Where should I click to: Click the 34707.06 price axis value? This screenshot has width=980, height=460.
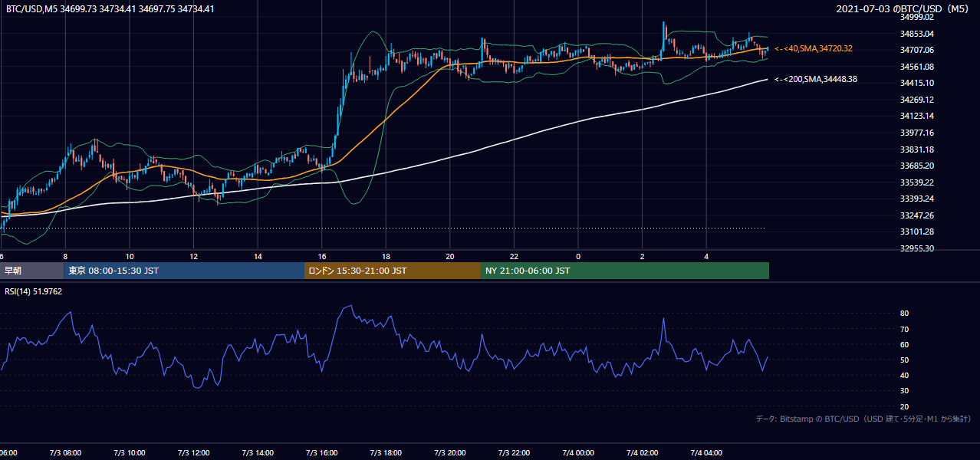pos(917,50)
